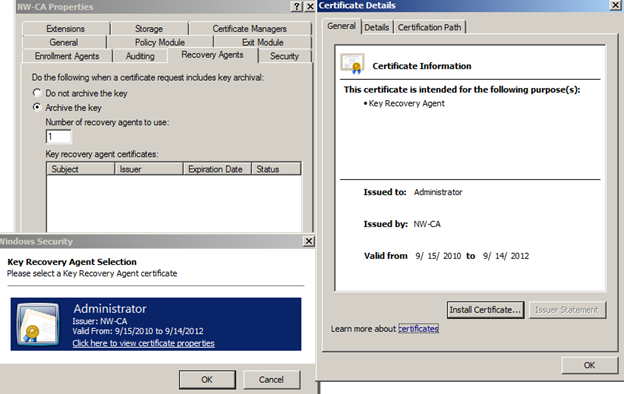
Task: Select the Administrator certificate name in Windows Security
Action: tap(110, 309)
